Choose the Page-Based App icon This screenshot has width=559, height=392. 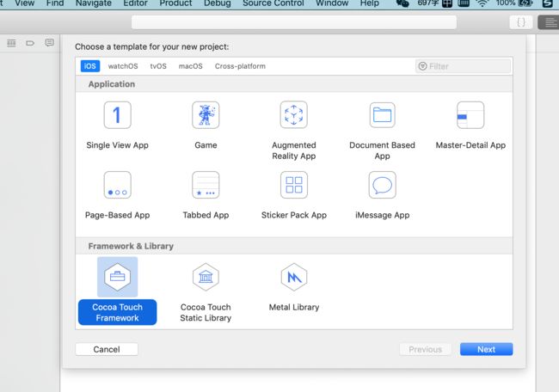coord(117,185)
